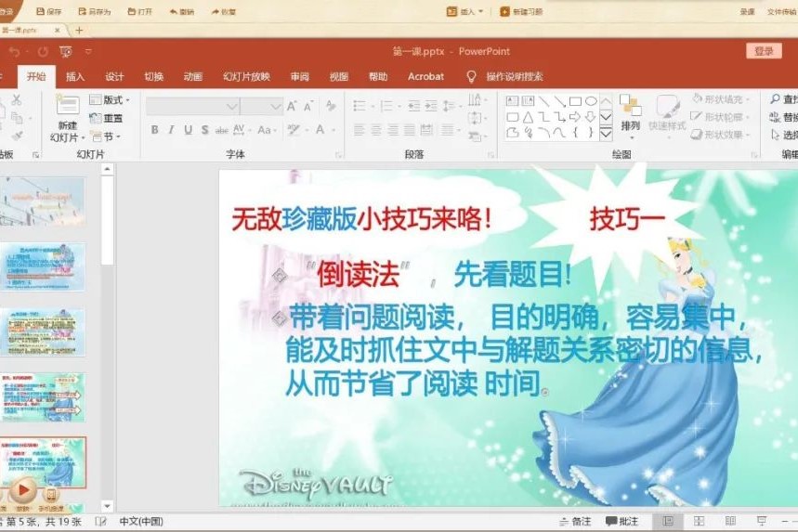Viewport: 798px width, 532px height.
Task: Select the Left Brace shape in gallery
Action: pos(575,134)
